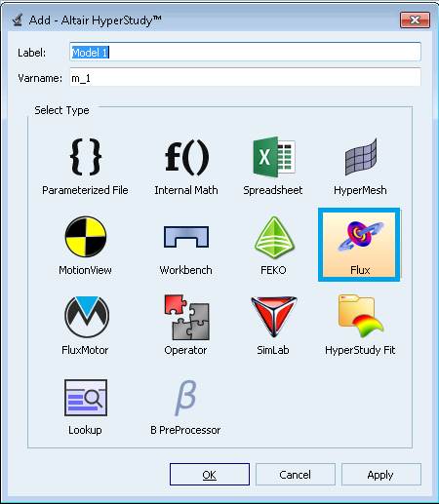
Task: Click the Apply button
Action: (x=381, y=475)
